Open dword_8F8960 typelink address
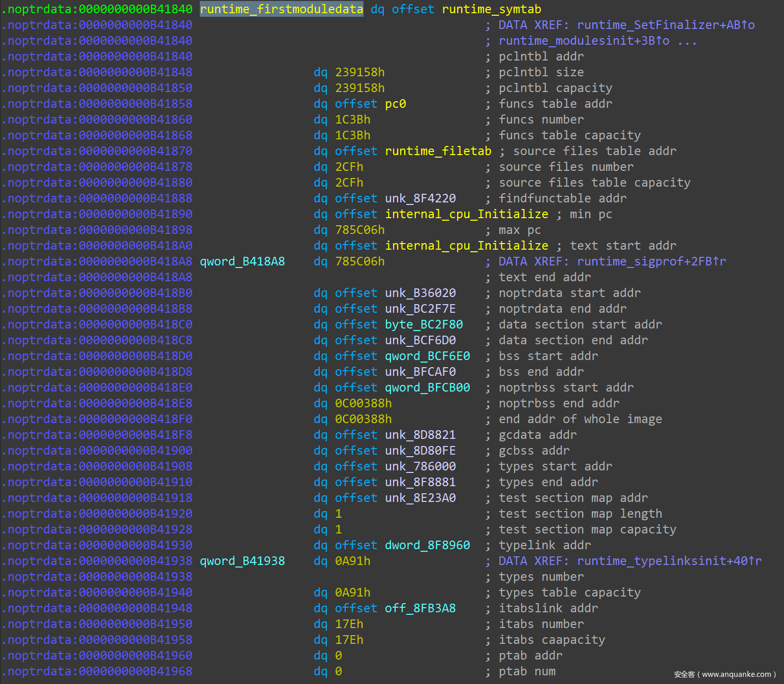 427,545
